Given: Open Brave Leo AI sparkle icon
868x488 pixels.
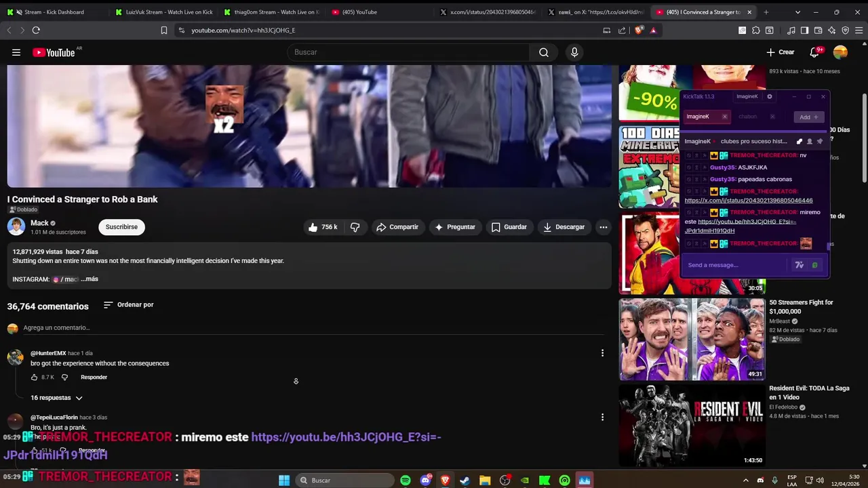Looking at the screenshot, I should (831, 30).
